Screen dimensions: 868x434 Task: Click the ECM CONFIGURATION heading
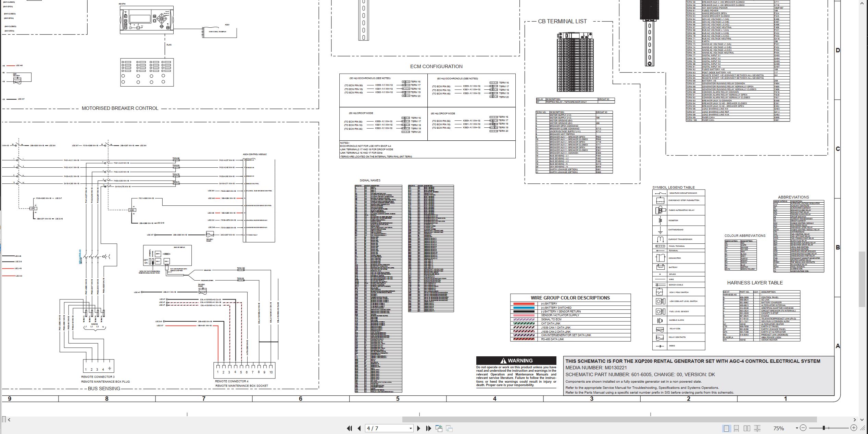pyautogui.click(x=436, y=66)
